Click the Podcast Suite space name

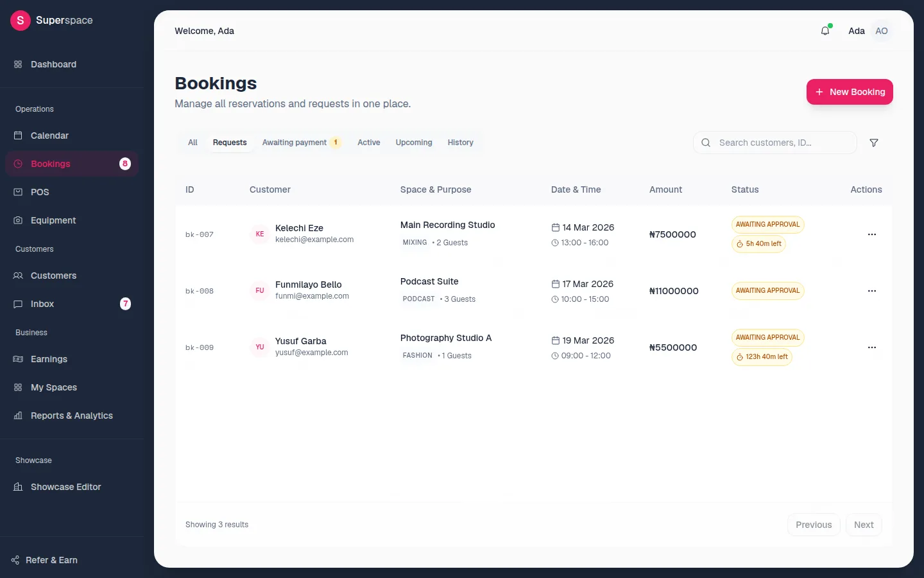pos(429,281)
